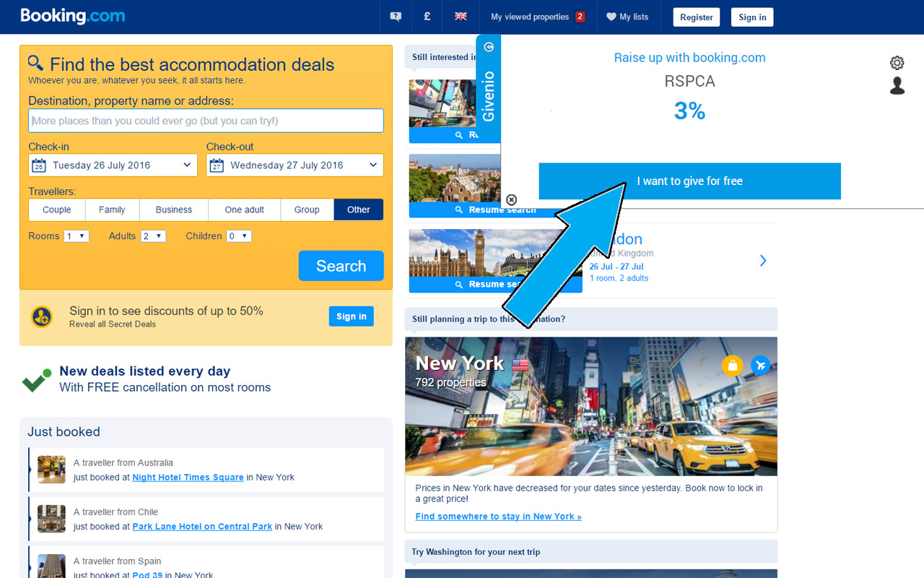Open the New York Times Square photo

click(591, 406)
